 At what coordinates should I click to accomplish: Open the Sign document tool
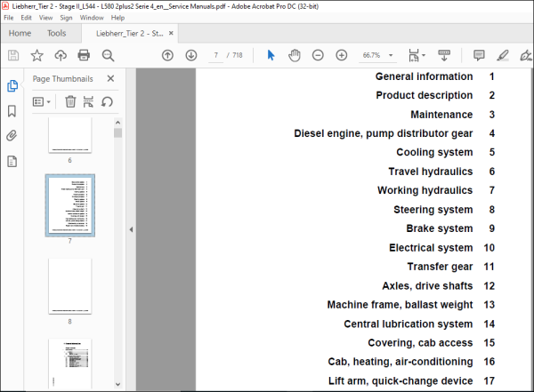(526, 55)
